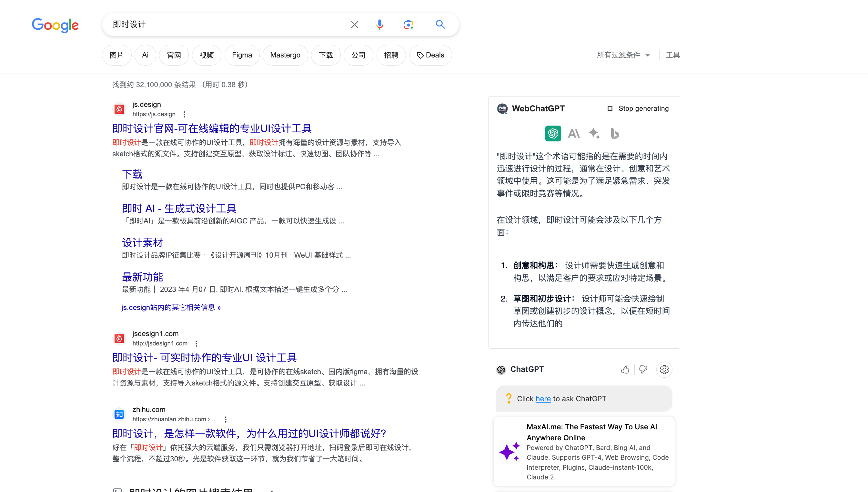Click the zhihu.com site favicon
This screenshot has width=868, height=492.
point(119,414)
